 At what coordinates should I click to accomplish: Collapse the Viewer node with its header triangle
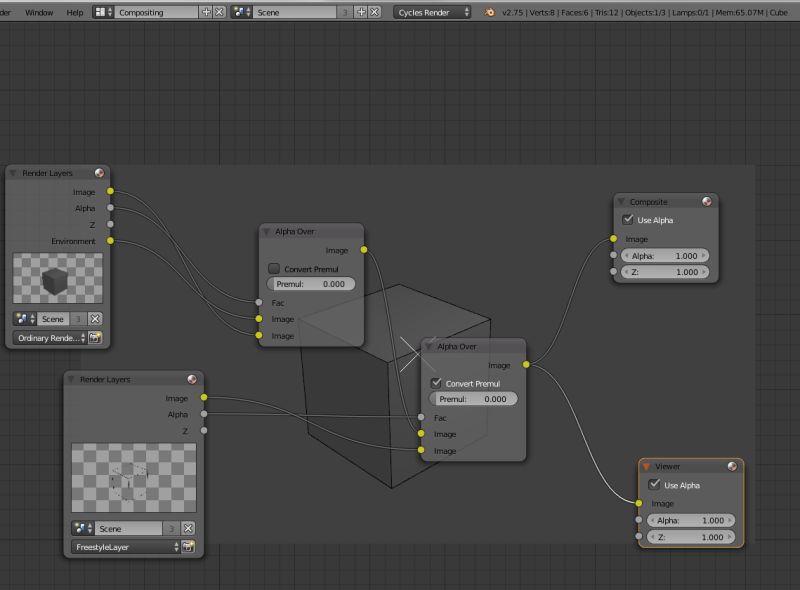pyautogui.click(x=645, y=465)
